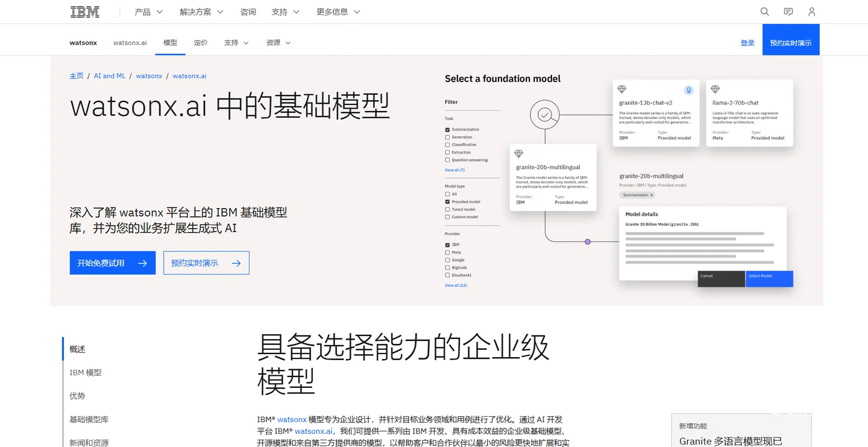This screenshot has width=868, height=447.
Task: Click the granite-20b-multilingual card title
Action: point(548,167)
